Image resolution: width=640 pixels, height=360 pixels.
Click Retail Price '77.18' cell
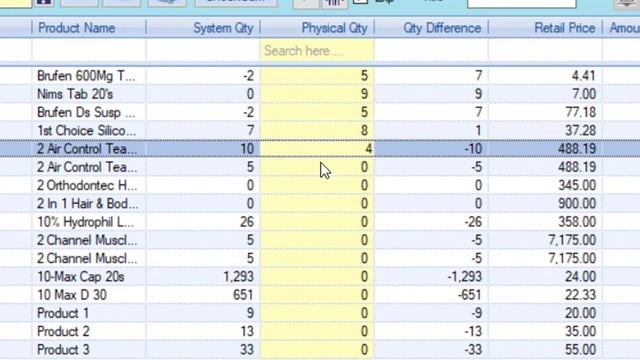click(545, 112)
